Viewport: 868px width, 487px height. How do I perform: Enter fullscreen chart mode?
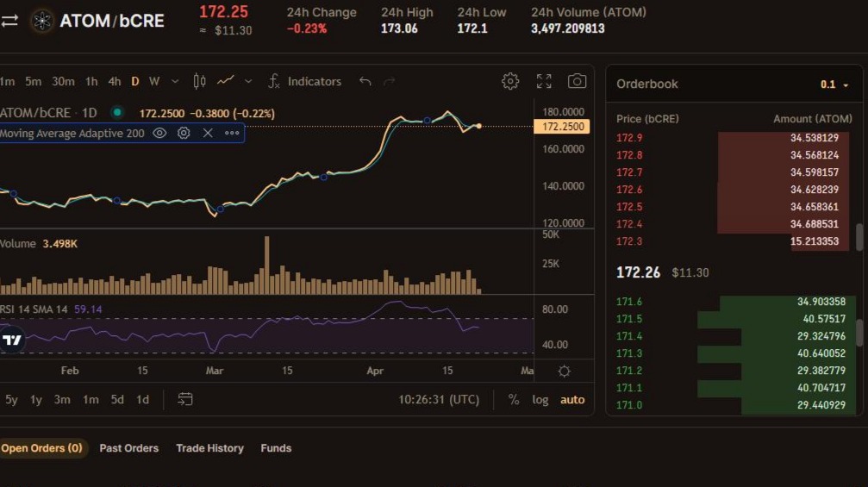coord(544,81)
